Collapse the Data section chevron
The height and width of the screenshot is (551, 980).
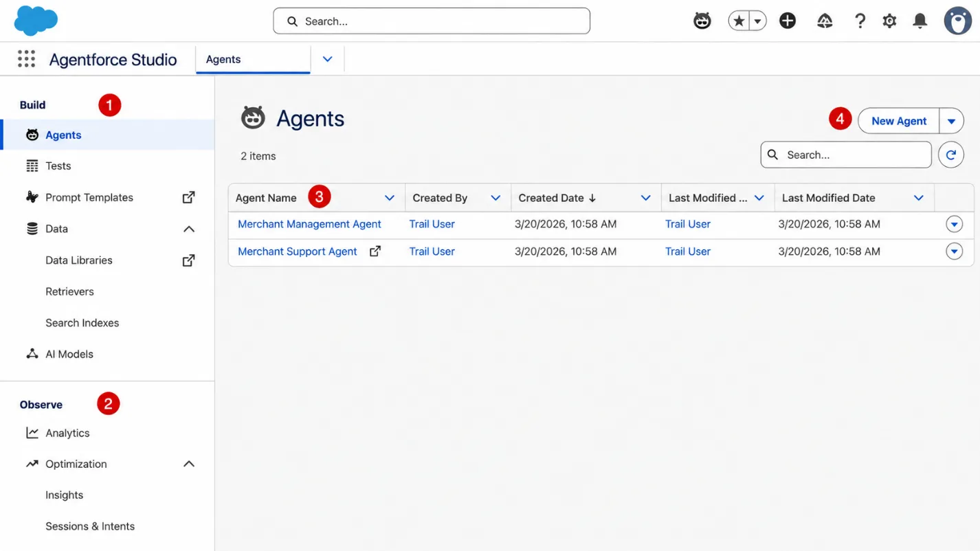coord(189,229)
